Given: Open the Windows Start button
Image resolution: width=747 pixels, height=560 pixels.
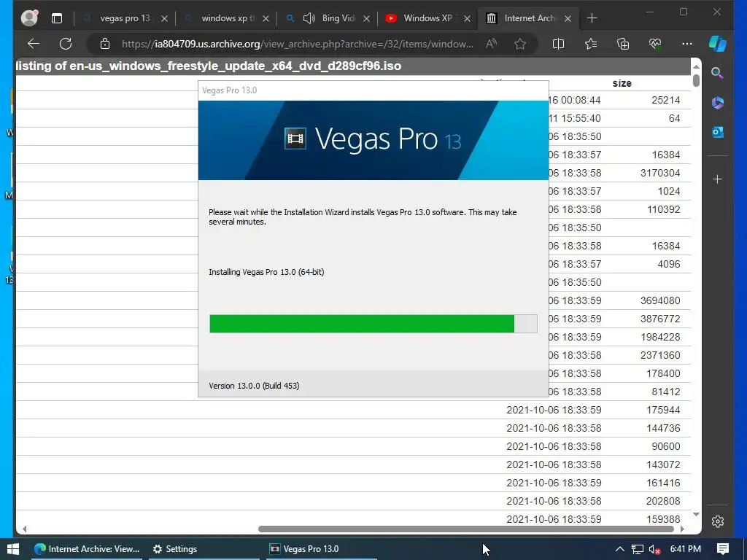Looking at the screenshot, I should coord(13,549).
